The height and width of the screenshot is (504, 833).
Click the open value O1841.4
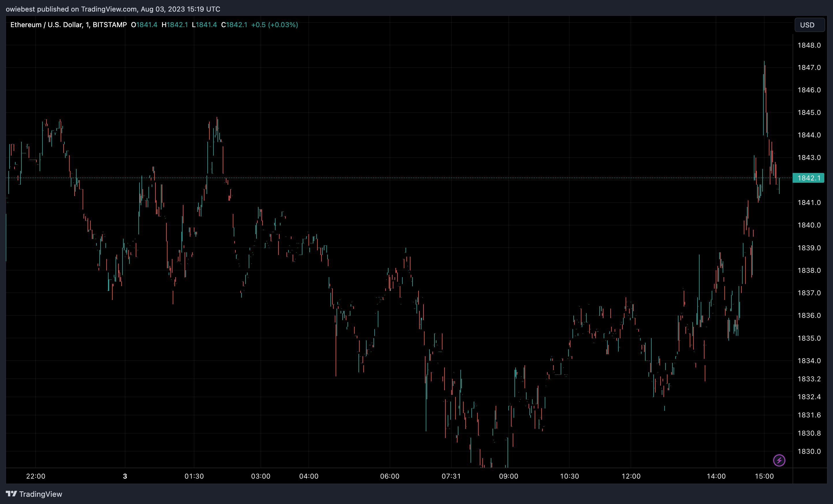click(x=144, y=25)
